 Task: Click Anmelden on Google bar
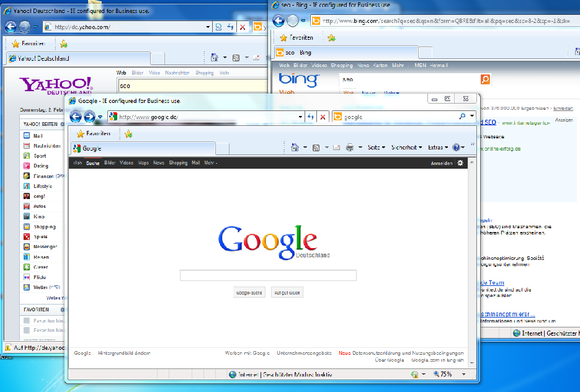click(441, 163)
